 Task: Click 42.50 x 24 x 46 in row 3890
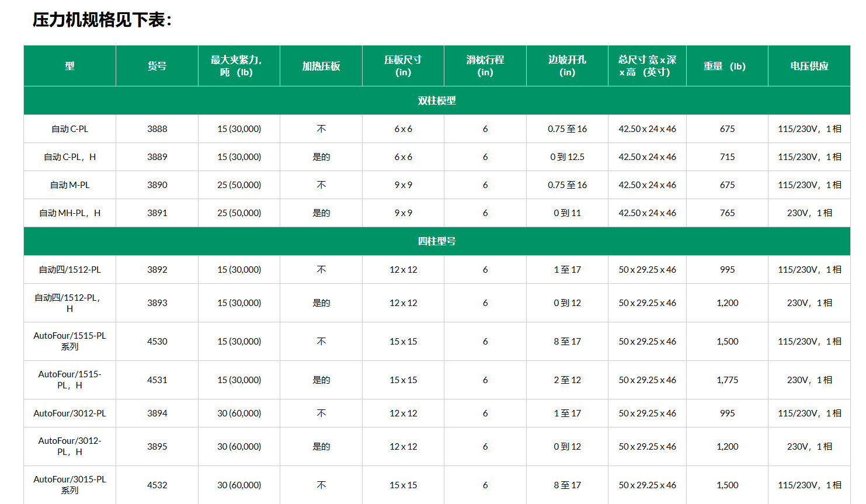[x=647, y=185]
